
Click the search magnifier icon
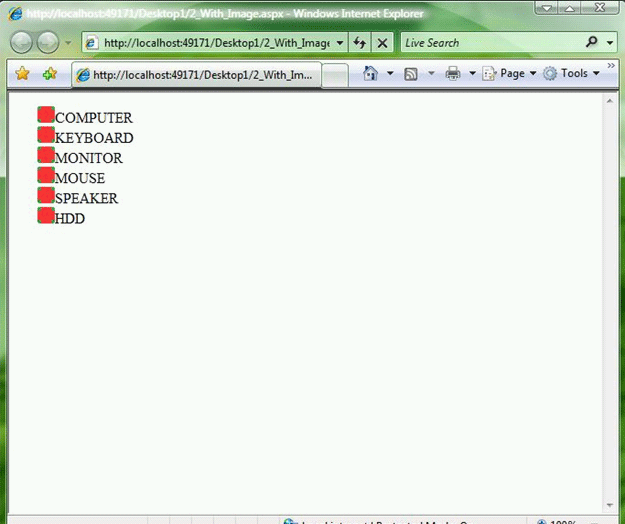[x=592, y=42]
